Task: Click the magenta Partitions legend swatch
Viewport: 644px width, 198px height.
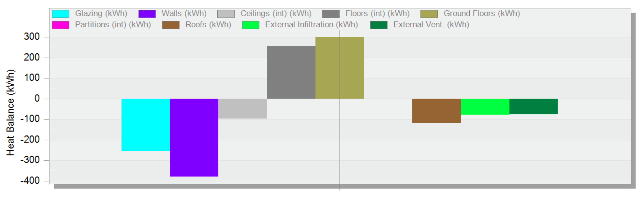Action: [x=61, y=25]
